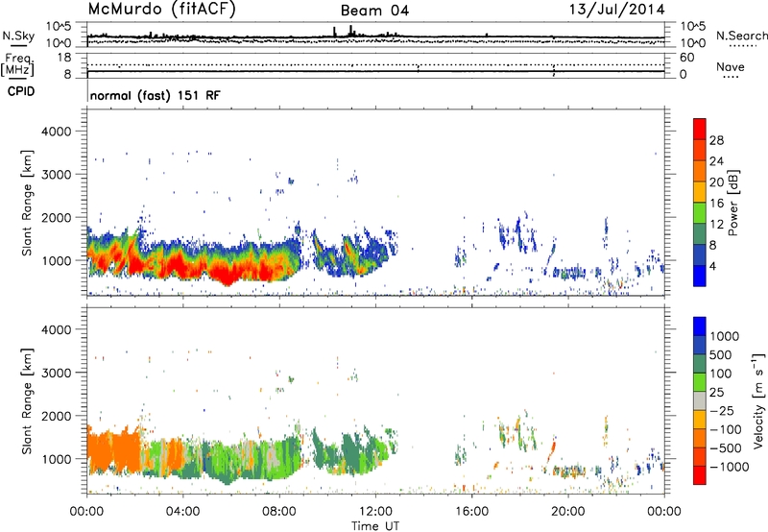The image size is (768, 532).
Task: Pick the orange −500 to −100 Velocity segment
Action: (x=700, y=438)
